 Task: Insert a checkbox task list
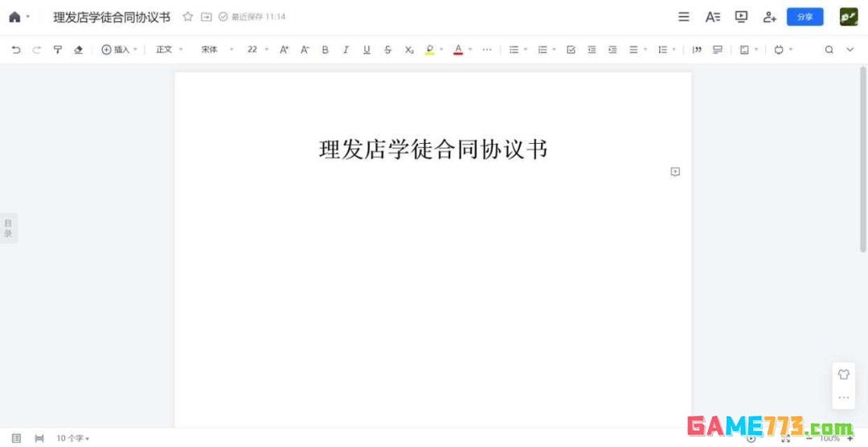tap(571, 50)
